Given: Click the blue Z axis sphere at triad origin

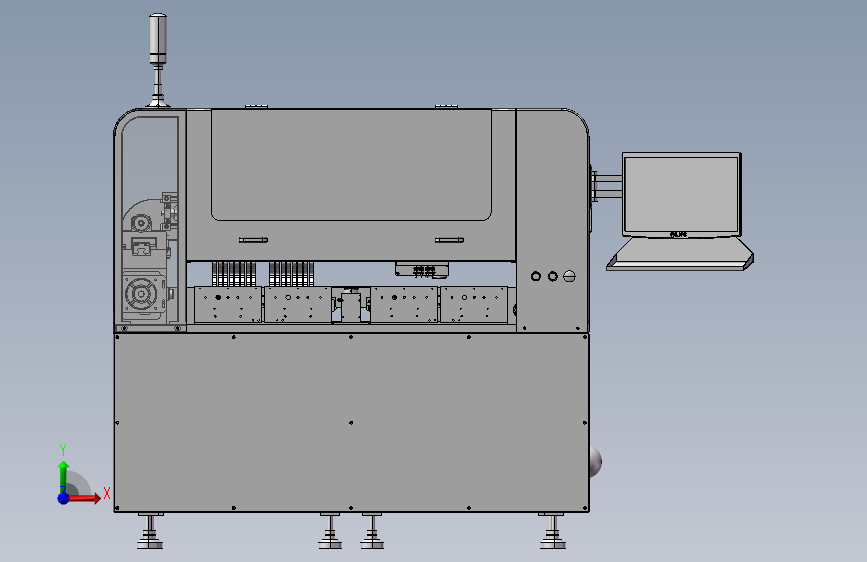Looking at the screenshot, I should (64, 498).
